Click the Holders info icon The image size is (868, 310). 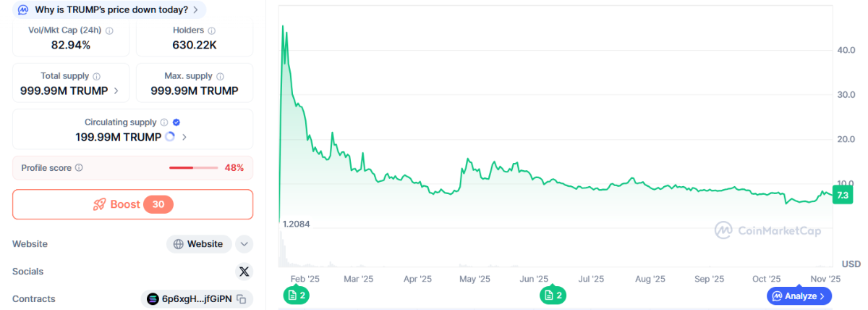[x=212, y=31]
